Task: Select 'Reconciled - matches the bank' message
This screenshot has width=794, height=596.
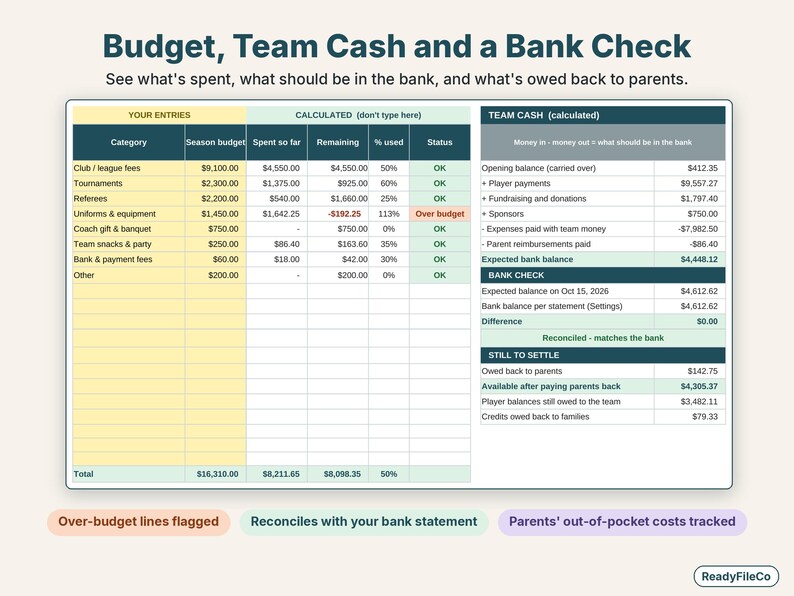Action: pyautogui.click(x=603, y=338)
